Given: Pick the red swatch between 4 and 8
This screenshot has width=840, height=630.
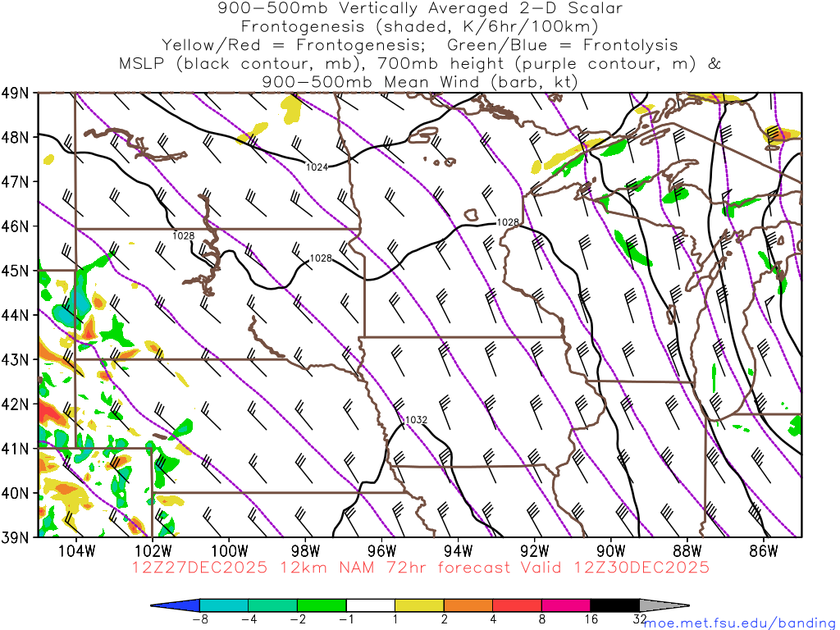Looking at the screenshot, I should coord(518,605).
